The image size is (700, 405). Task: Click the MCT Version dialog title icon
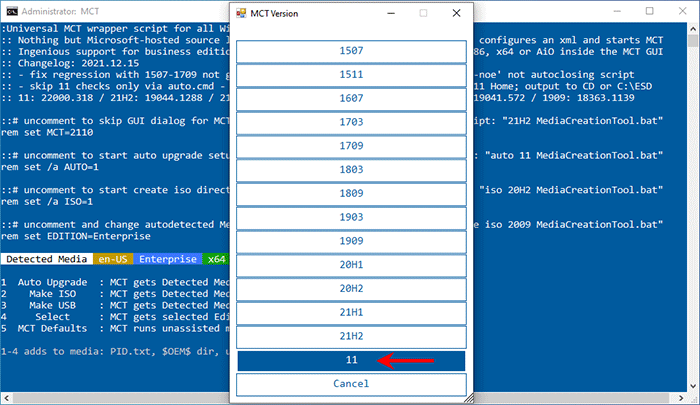[x=241, y=13]
